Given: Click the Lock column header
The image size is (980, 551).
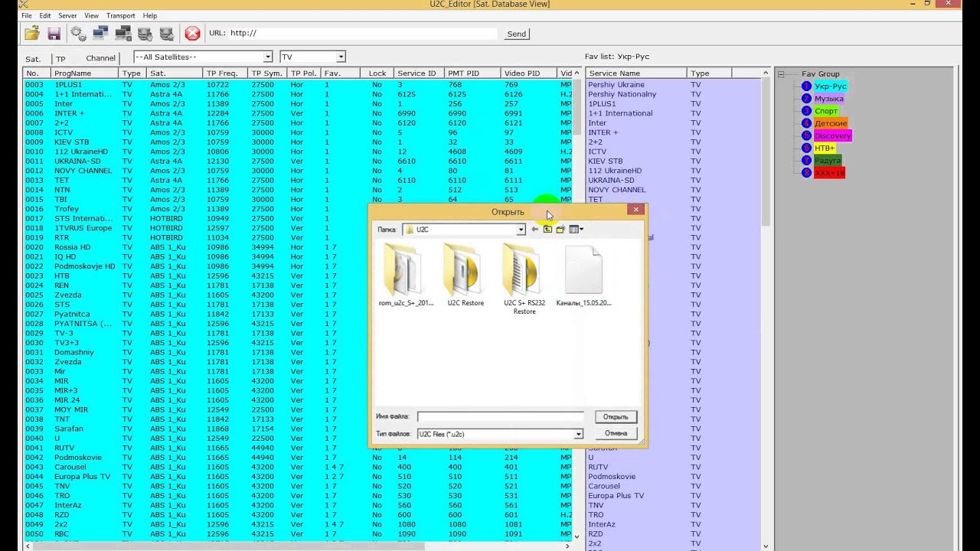Looking at the screenshot, I should pyautogui.click(x=377, y=73).
